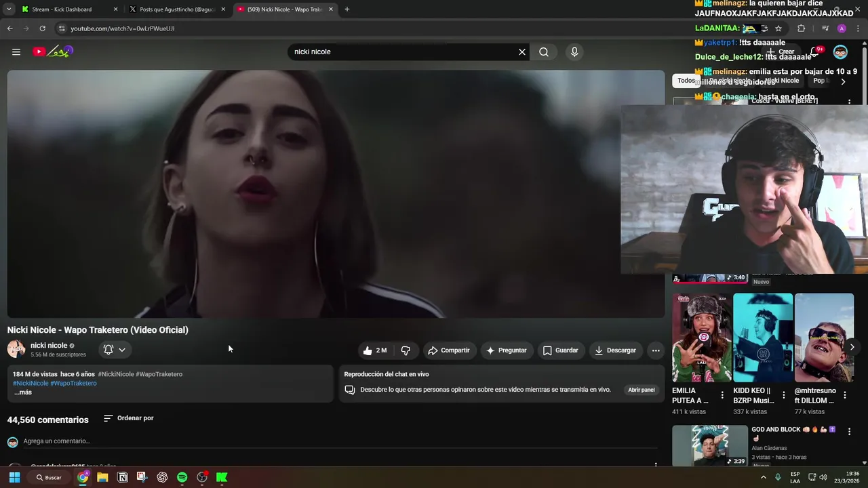Open KIDD KEO BZRP short thumbnail

pos(763,338)
